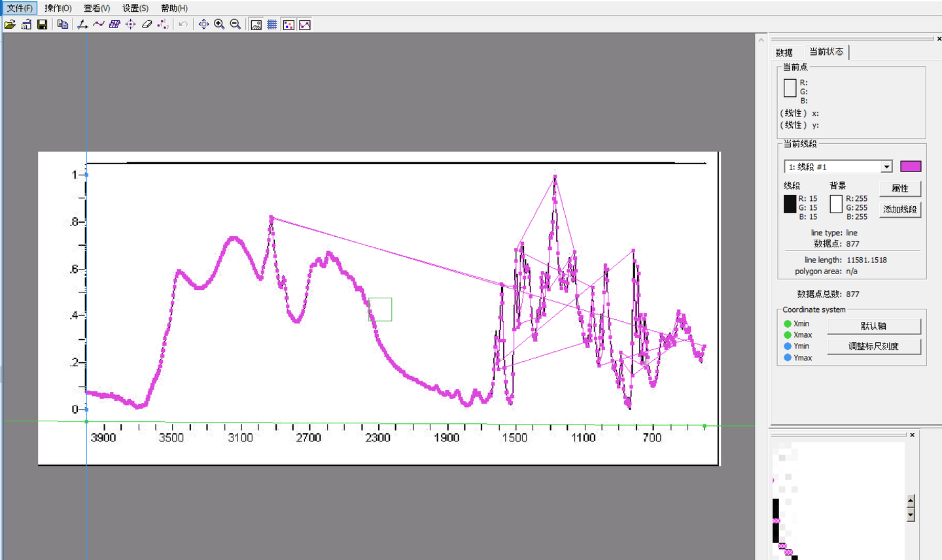942x560 pixels.
Task: Click the 调整标尺刻度 adjust scale button
Action: 874,346
